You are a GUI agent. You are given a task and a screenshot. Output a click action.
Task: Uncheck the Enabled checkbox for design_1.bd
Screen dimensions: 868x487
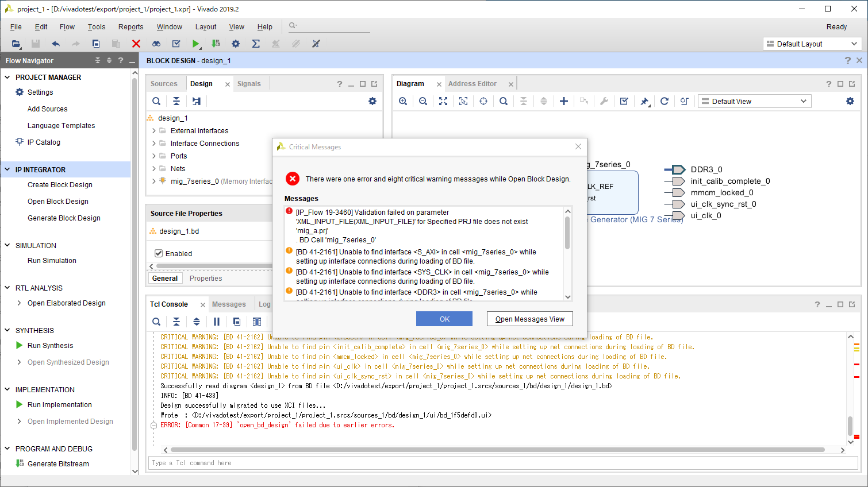click(159, 253)
